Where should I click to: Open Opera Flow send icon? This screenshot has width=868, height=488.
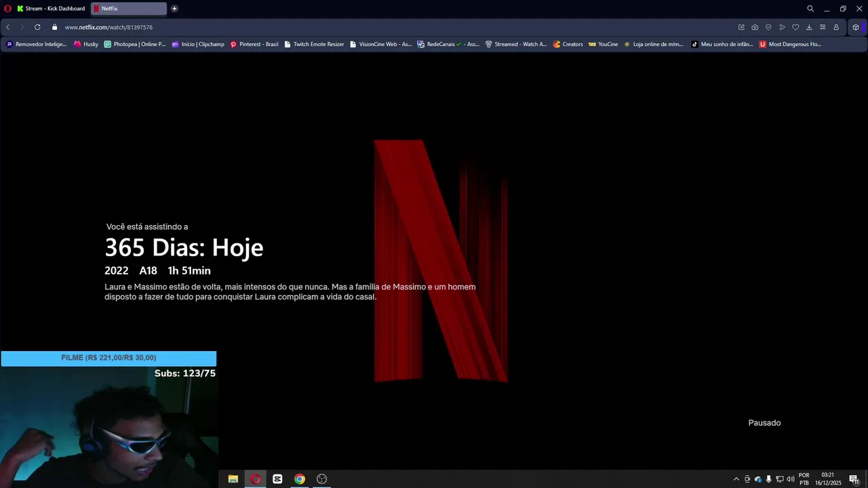pyautogui.click(x=782, y=27)
